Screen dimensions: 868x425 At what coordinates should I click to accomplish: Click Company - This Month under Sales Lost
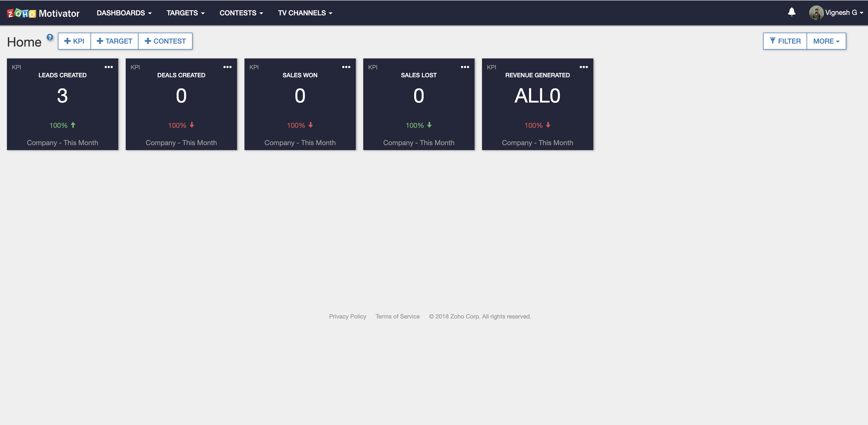[418, 143]
